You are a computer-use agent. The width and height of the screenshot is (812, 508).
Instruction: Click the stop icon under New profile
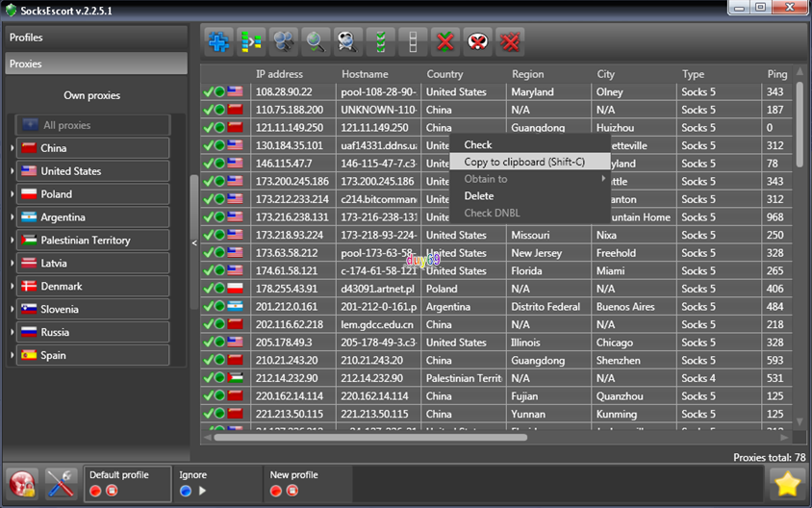(292, 491)
